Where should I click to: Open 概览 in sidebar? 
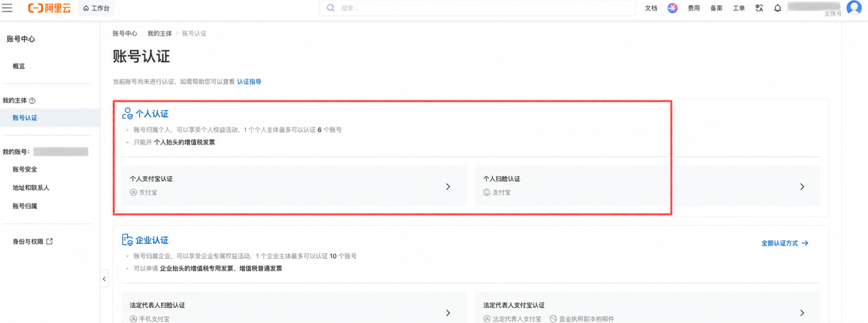click(x=19, y=66)
